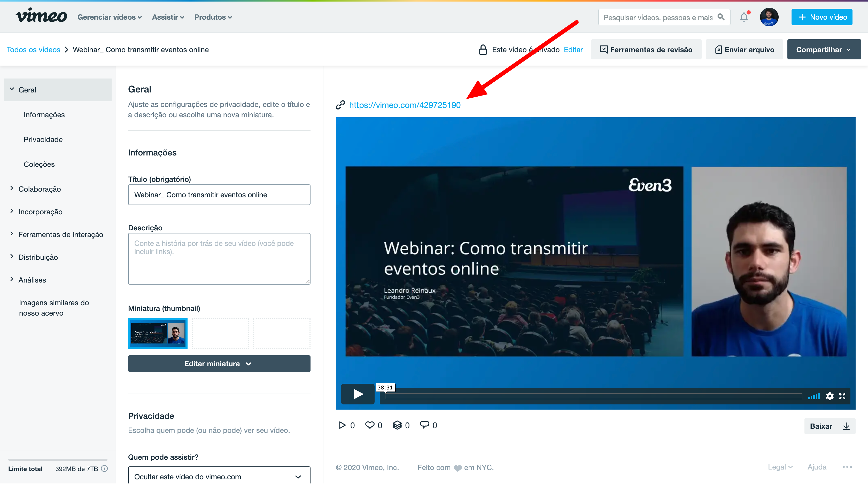The image size is (868, 485).
Task: Open the Compartilhar dropdown
Action: click(824, 50)
